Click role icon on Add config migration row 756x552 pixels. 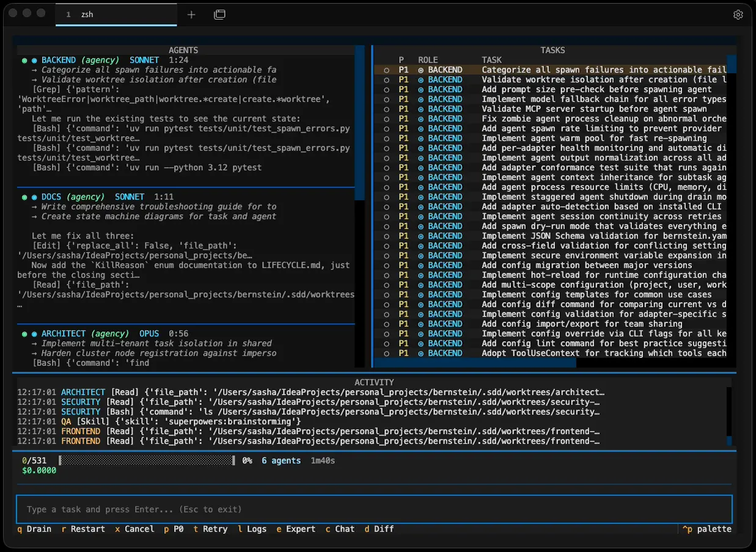point(421,266)
